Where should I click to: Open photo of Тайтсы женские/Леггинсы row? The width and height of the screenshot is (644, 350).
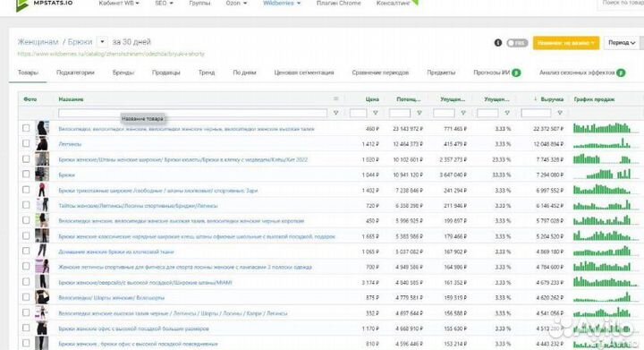(42, 205)
